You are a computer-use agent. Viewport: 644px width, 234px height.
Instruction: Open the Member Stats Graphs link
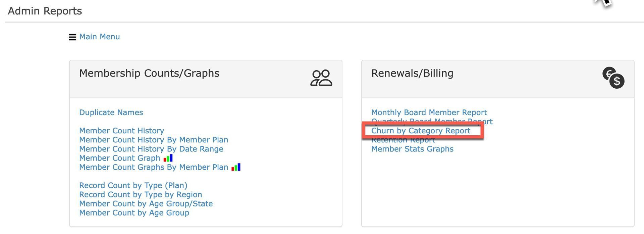click(412, 149)
